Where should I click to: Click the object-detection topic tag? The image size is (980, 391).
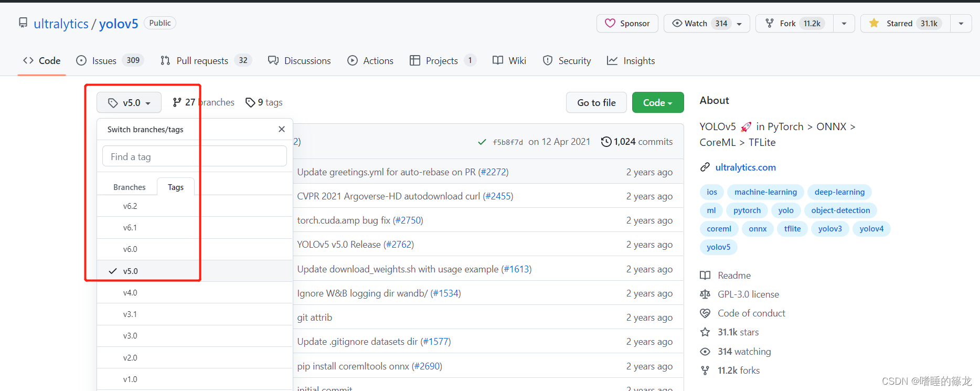point(840,210)
